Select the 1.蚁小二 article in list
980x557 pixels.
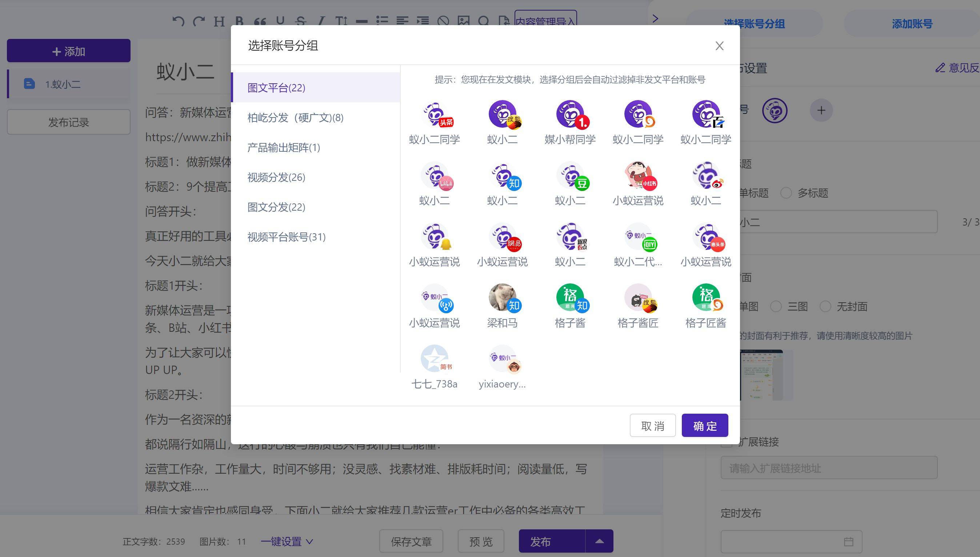69,84
